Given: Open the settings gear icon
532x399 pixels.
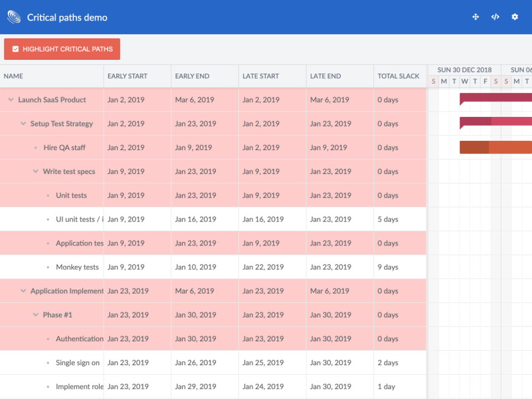Looking at the screenshot, I should (x=515, y=17).
